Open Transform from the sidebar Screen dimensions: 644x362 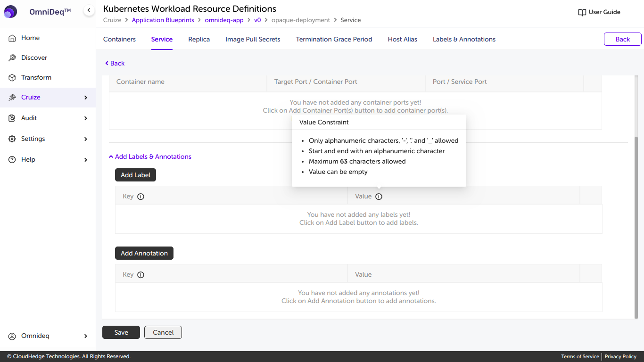click(x=36, y=77)
